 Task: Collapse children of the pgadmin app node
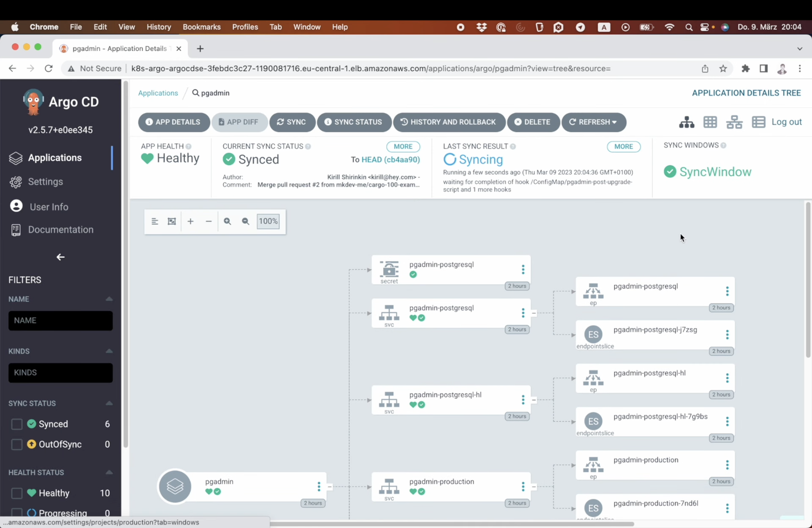(x=329, y=487)
